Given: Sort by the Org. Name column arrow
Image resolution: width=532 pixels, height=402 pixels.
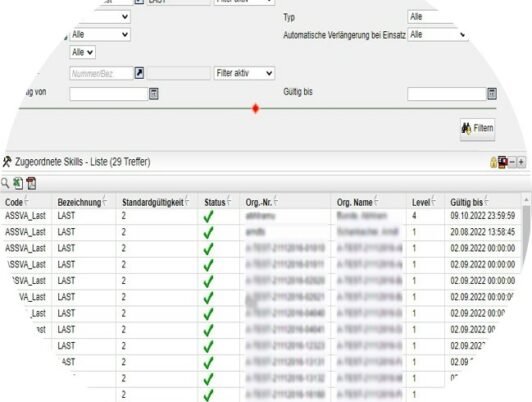Looking at the screenshot, I should pyautogui.click(x=376, y=202).
